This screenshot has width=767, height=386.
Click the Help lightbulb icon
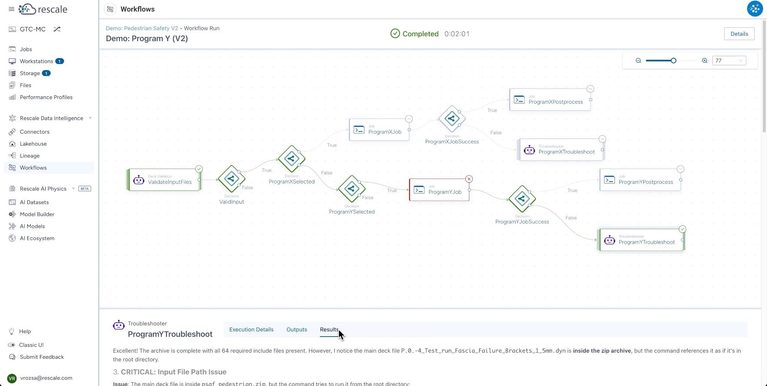point(12,331)
